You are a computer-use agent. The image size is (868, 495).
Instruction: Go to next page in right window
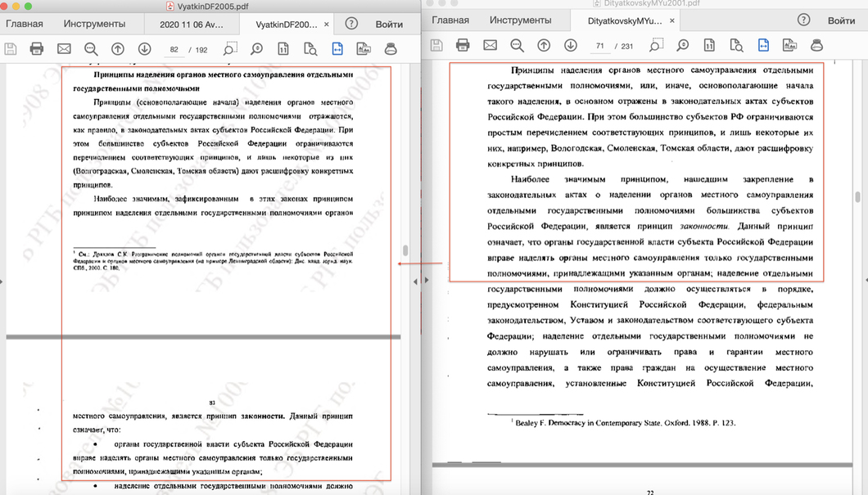click(x=571, y=45)
